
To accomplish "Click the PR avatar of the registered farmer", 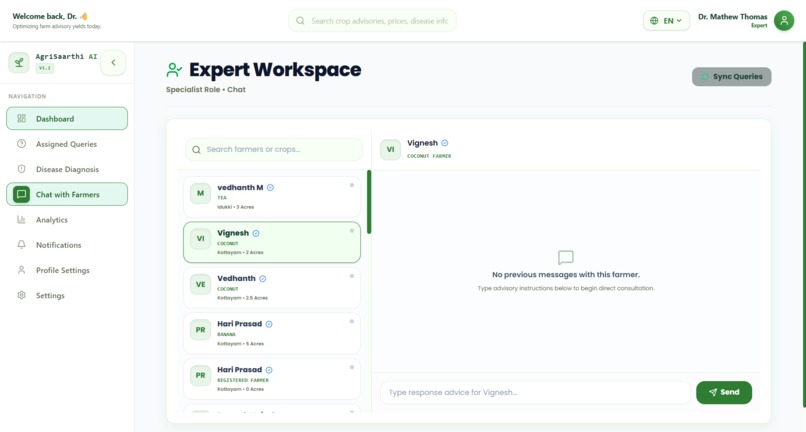I will pyautogui.click(x=200, y=375).
